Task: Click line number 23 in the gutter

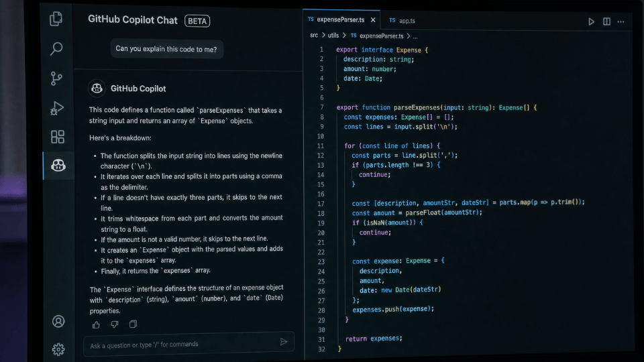Action: pyautogui.click(x=321, y=261)
